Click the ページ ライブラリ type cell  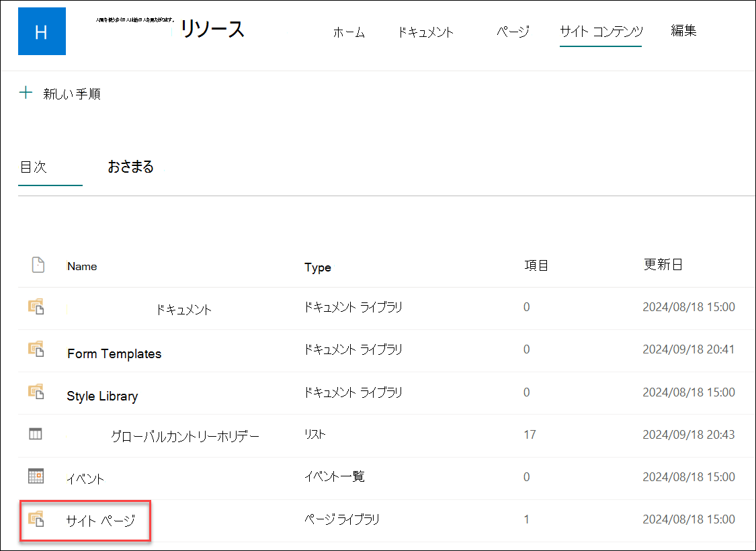(x=342, y=519)
